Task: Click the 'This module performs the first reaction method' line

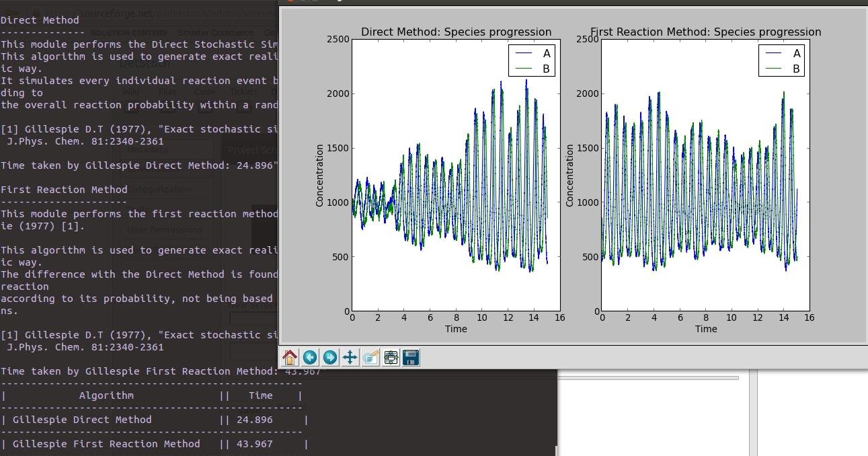Action: click(x=139, y=214)
